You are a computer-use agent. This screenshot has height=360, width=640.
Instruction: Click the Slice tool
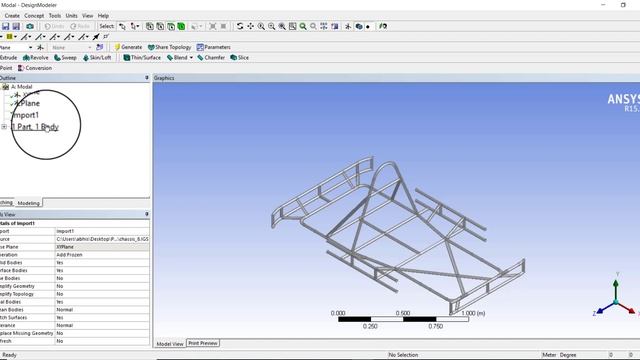pyautogui.click(x=240, y=58)
